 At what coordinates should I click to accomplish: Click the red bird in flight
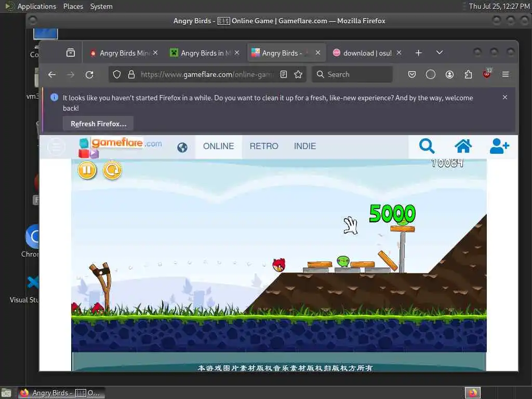(279, 264)
